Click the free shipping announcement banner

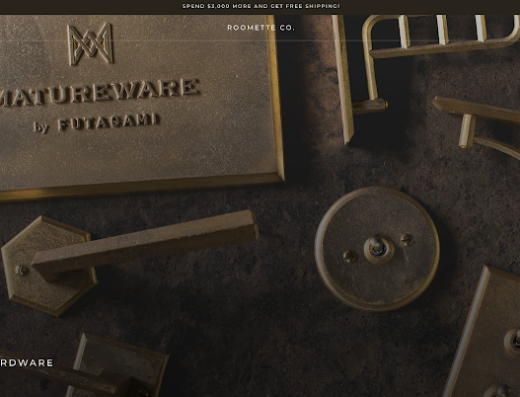[260, 6]
